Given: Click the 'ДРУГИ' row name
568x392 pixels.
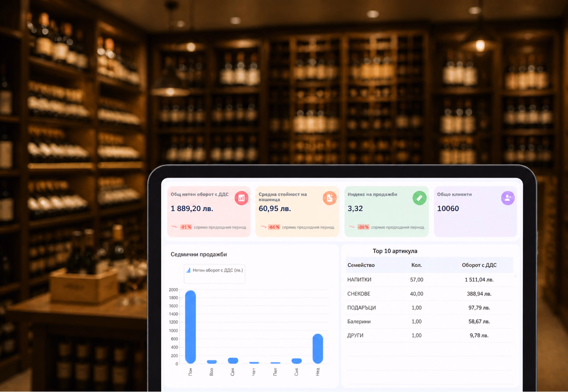Looking at the screenshot, I should coord(355,335).
